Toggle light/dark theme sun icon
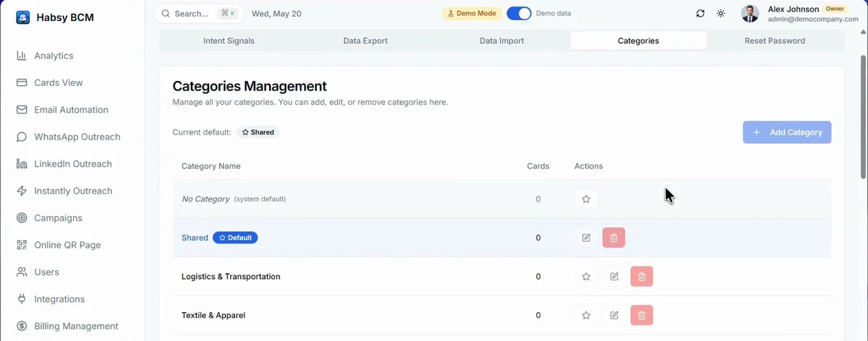The height and width of the screenshot is (341, 868). 720,14
